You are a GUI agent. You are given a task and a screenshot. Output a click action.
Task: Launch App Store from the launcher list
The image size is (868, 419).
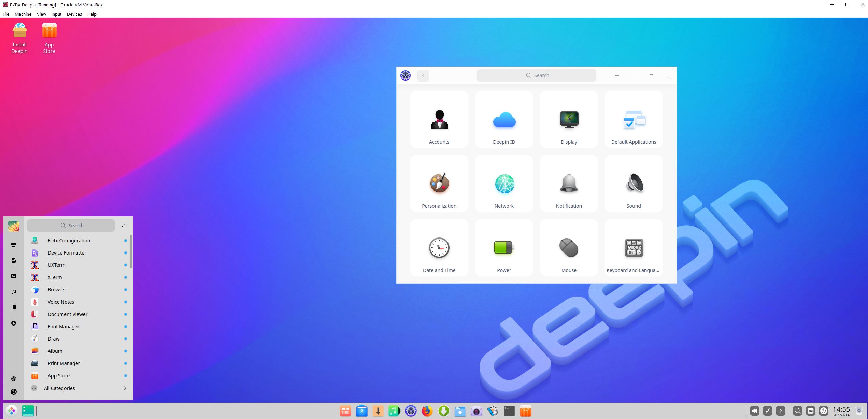(79, 376)
